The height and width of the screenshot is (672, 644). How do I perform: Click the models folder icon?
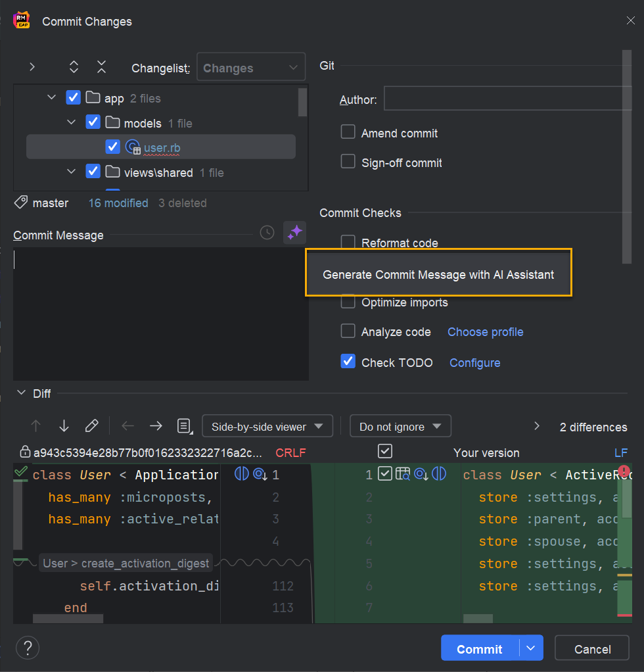click(x=112, y=122)
